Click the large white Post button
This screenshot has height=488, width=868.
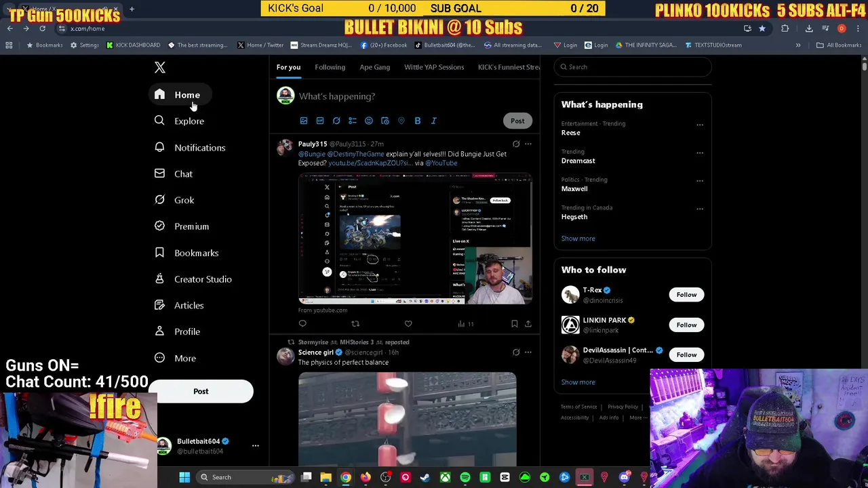pyautogui.click(x=201, y=391)
